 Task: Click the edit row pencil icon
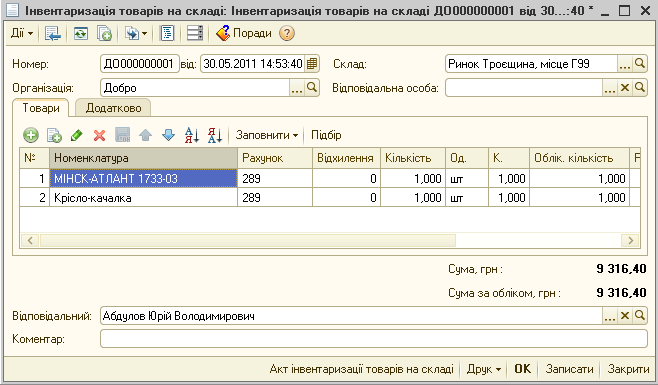tap(77, 135)
